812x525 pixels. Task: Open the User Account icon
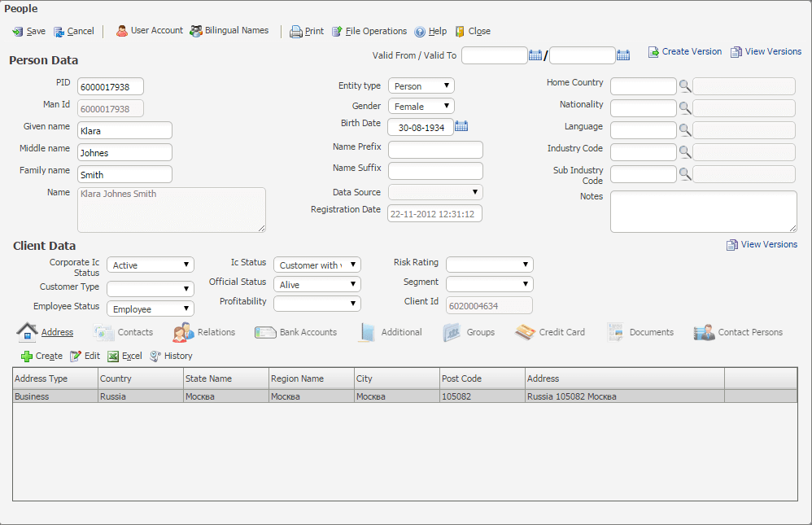pyautogui.click(x=122, y=31)
